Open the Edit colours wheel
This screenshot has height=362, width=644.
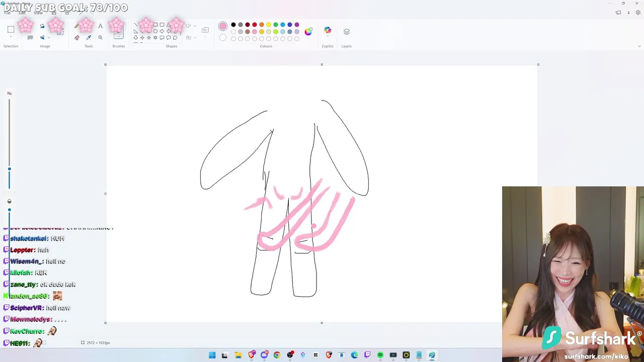point(308,31)
